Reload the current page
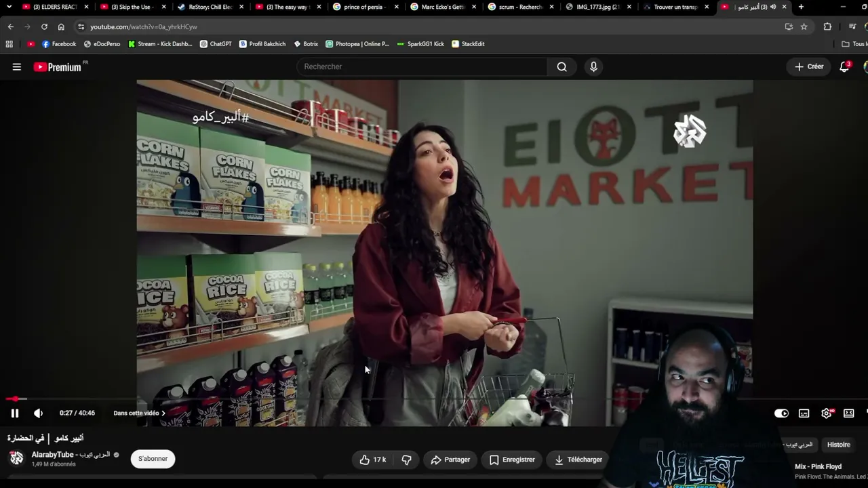 (44, 26)
